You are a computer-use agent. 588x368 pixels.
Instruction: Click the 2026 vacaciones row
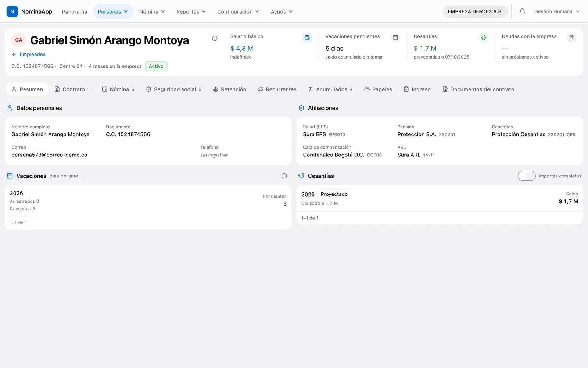tap(148, 201)
